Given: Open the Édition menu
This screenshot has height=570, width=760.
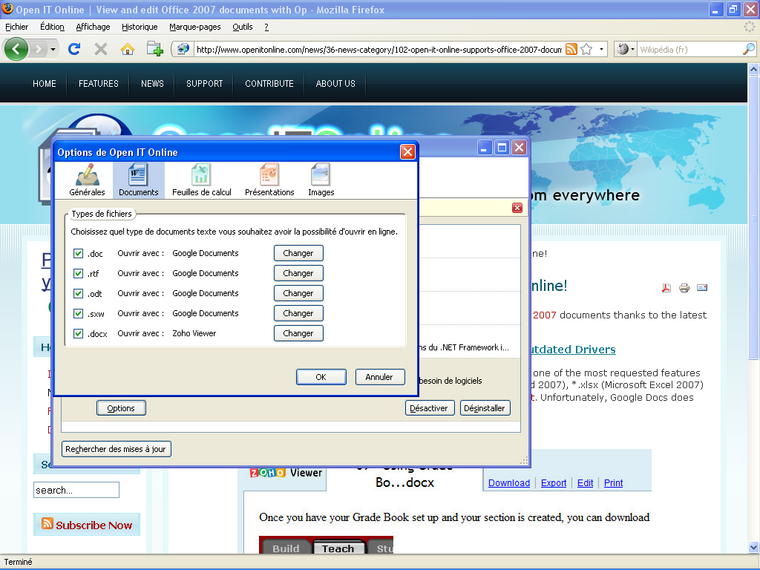Looking at the screenshot, I should 52,27.
